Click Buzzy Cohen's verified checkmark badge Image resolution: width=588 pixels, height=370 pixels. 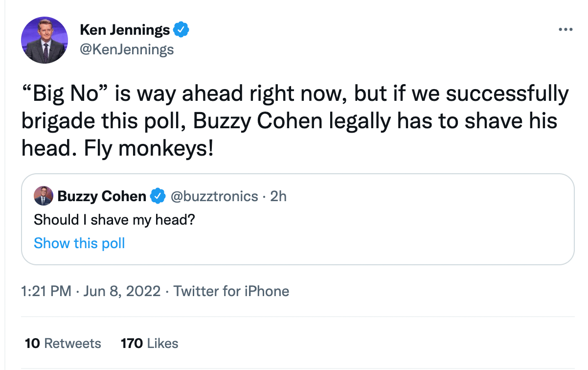coord(157,197)
